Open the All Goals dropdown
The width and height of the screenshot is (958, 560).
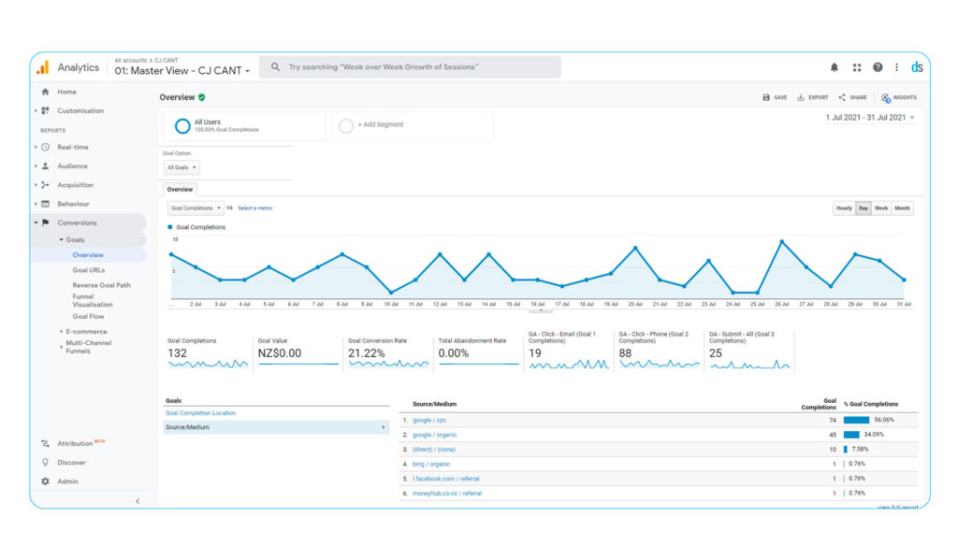click(x=181, y=168)
